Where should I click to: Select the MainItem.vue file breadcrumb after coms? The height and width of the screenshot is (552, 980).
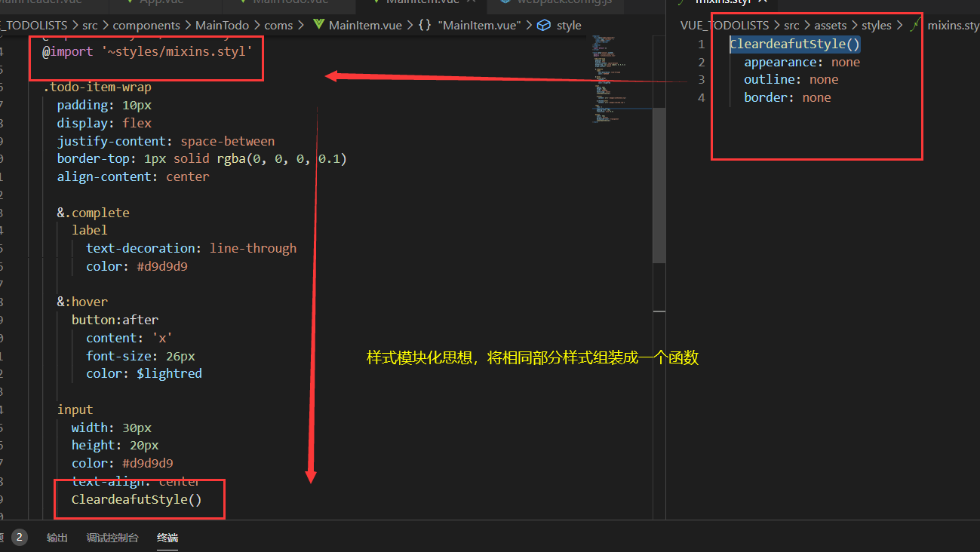[x=365, y=26]
